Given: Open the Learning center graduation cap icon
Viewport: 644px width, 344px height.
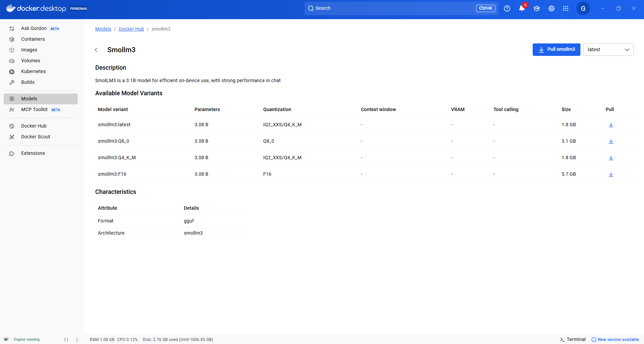Looking at the screenshot, I should tap(537, 8).
